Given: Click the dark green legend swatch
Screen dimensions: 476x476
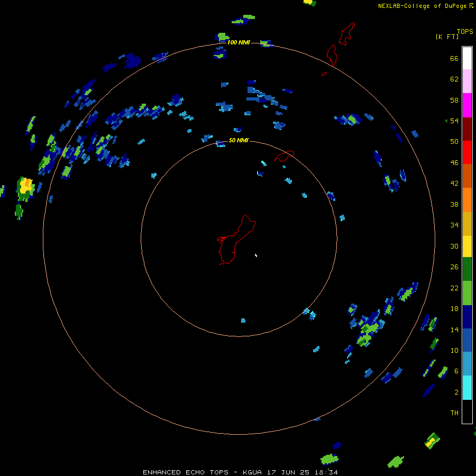Looking at the screenshot, I should [467, 269].
